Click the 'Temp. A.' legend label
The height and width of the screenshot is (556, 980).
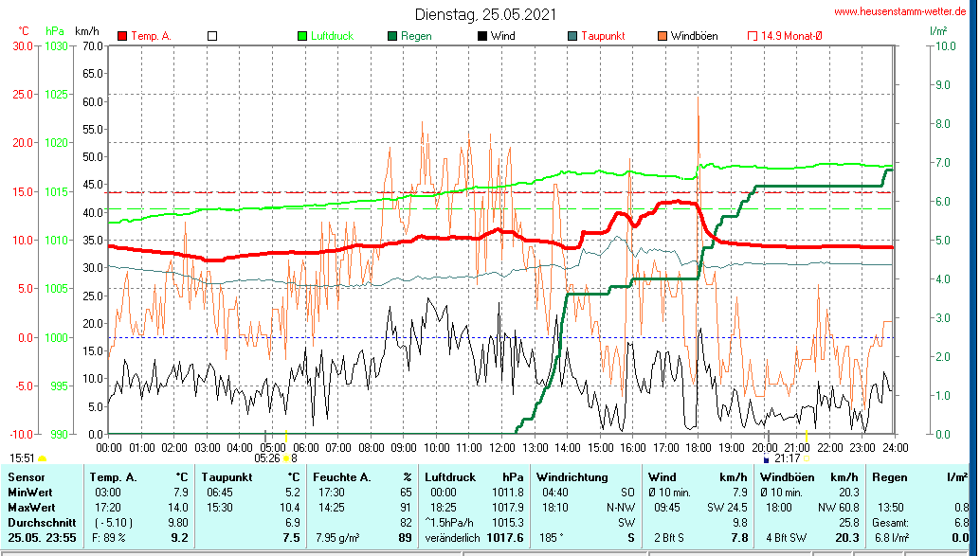(x=151, y=36)
